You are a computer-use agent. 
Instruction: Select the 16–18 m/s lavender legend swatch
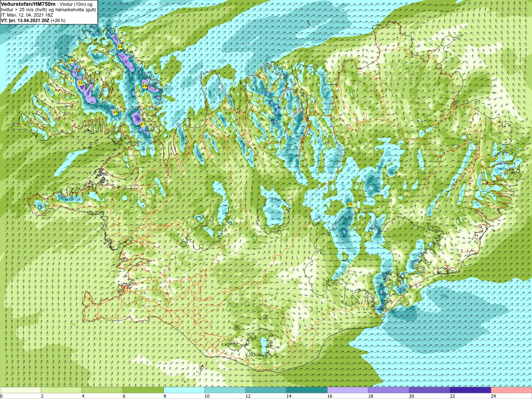tap(348, 390)
